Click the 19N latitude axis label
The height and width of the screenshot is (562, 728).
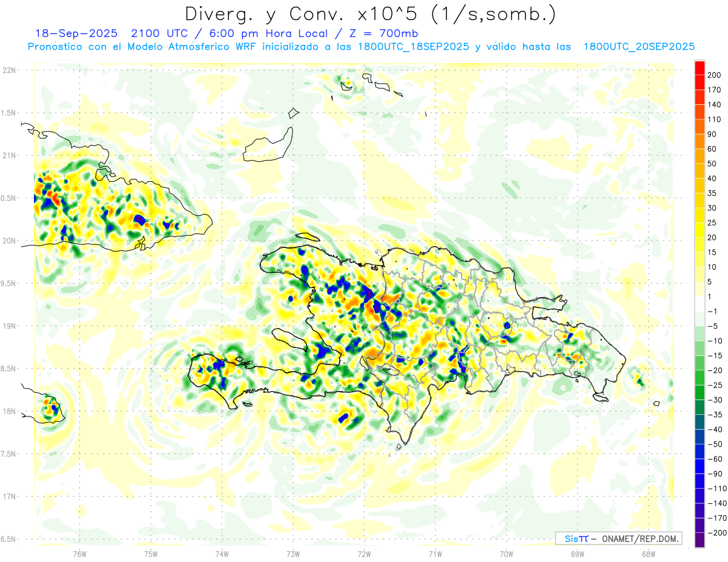9,326
